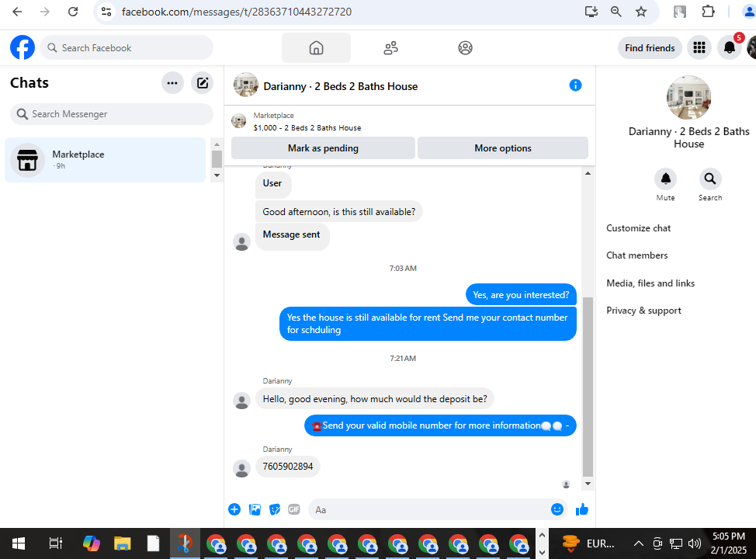Viewport: 756px width, 559px height.
Task: Go to the Home feed tab
Action: coord(316,48)
